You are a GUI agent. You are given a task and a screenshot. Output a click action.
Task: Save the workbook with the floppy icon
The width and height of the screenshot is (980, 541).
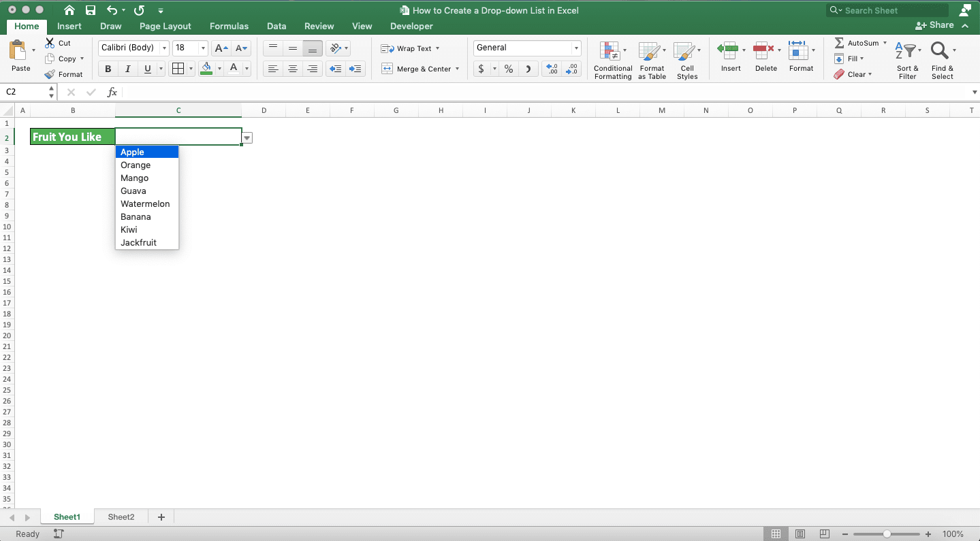pos(91,10)
